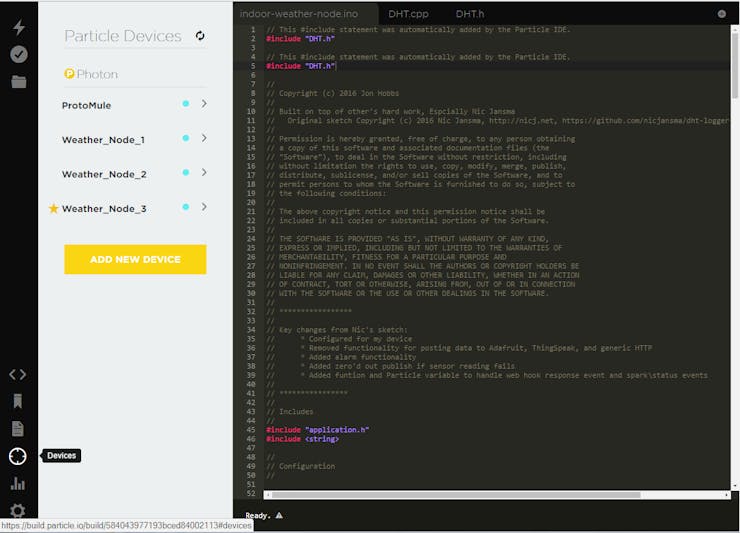This screenshot has width=740, height=533.
Task: Switch to the indoor-weather-node.ino tab
Action: click(305, 14)
